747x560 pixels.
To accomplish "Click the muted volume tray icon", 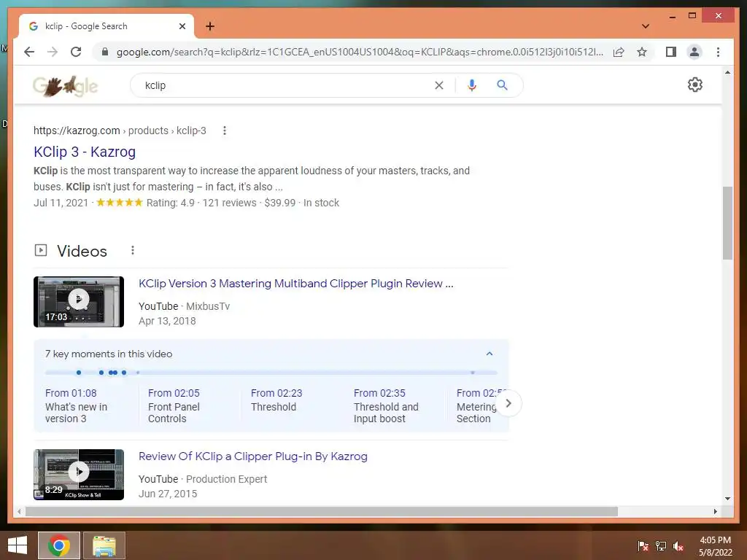I will pos(678,545).
